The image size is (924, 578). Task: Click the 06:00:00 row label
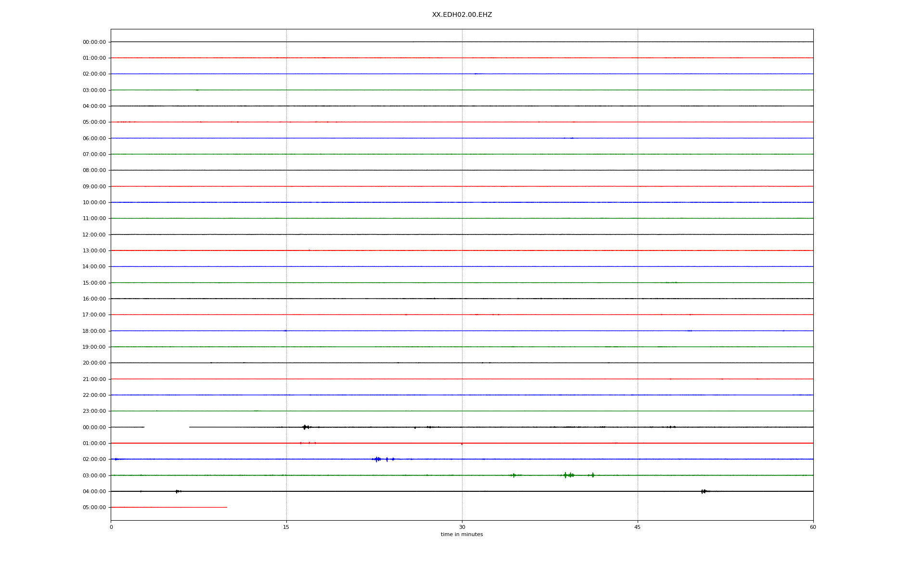tap(94, 138)
